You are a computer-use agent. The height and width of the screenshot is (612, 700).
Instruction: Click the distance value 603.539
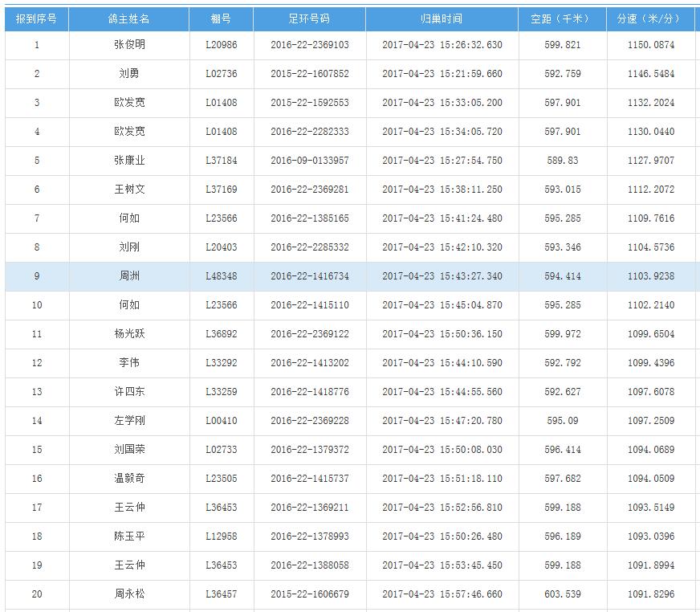[562, 594]
